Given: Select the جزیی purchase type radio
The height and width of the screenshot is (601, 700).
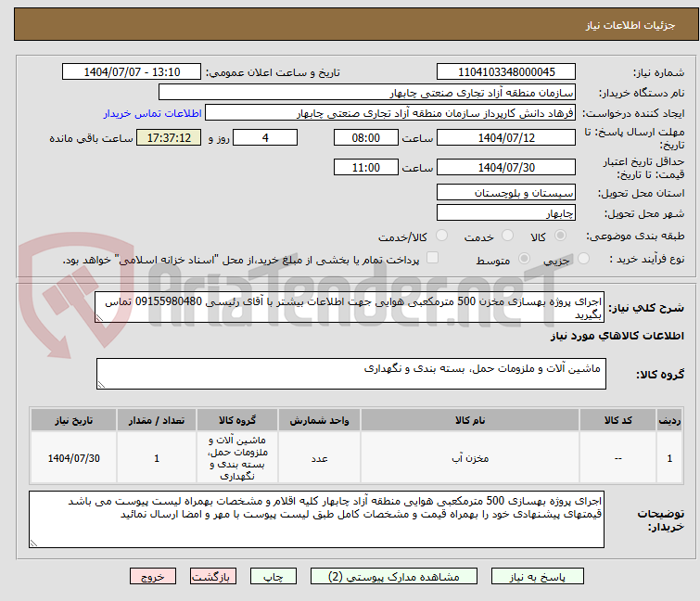Looking at the screenshot, I should (583, 258).
